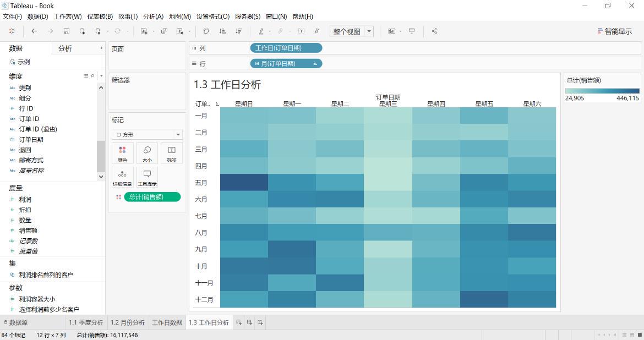Click the sales color legend gradient bar

602,91
